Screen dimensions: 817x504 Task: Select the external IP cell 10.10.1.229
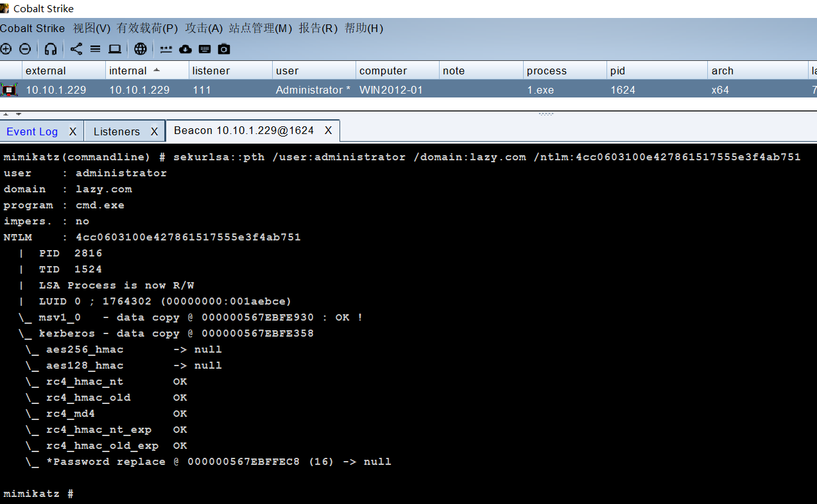(x=56, y=90)
